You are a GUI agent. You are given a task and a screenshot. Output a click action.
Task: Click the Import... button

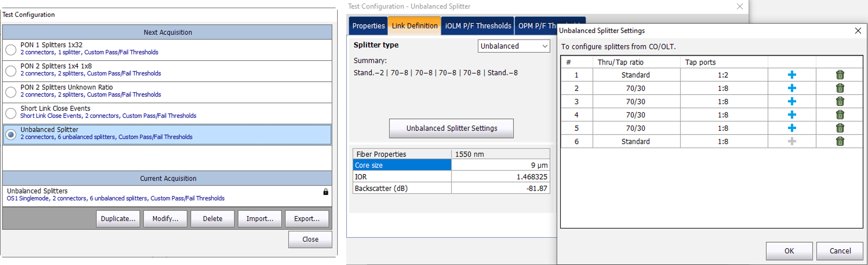pos(260,219)
